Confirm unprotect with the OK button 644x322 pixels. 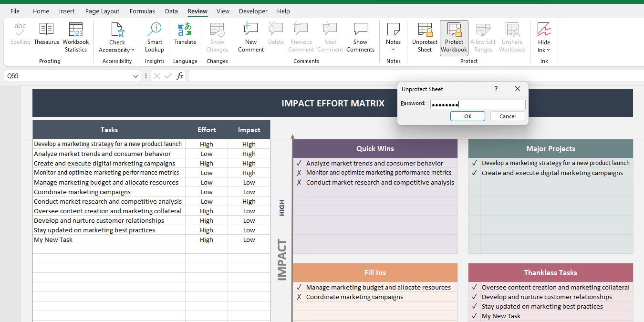pyautogui.click(x=467, y=116)
